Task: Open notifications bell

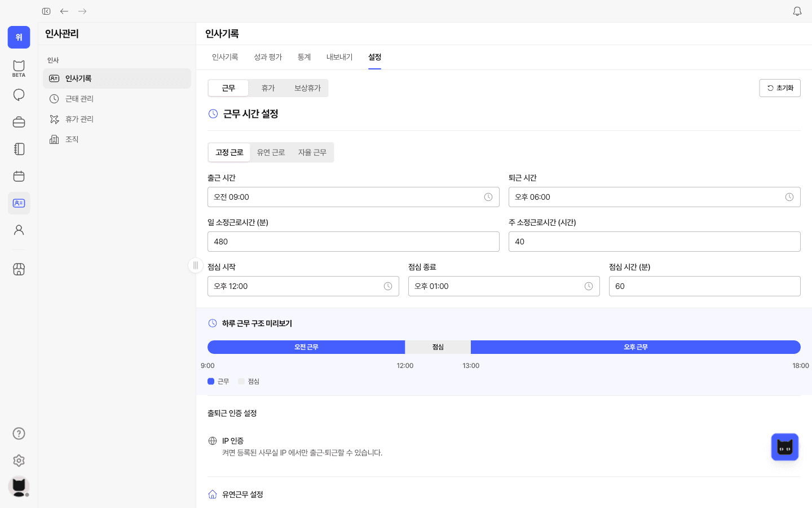Action: 797,11
